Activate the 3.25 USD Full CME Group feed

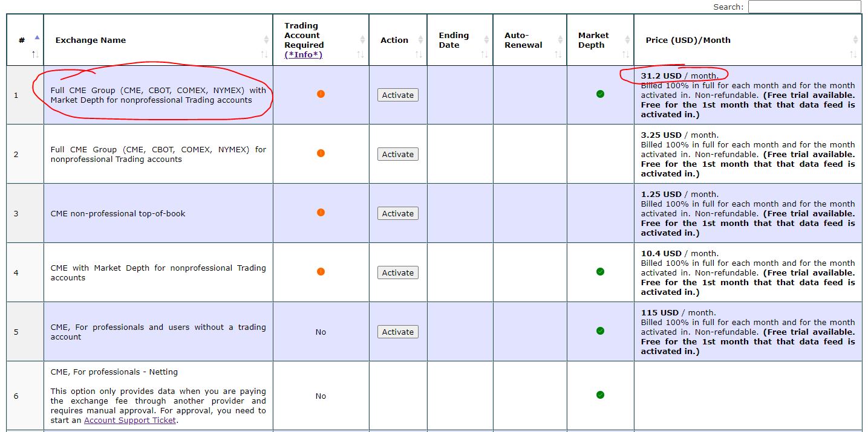pyautogui.click(x=398, y=154)
